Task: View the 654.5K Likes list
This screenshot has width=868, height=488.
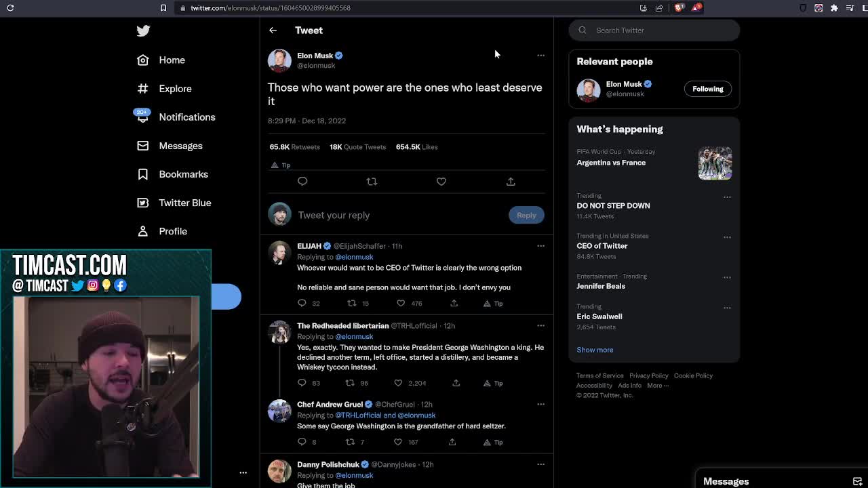Action: [x=416, y=147]
